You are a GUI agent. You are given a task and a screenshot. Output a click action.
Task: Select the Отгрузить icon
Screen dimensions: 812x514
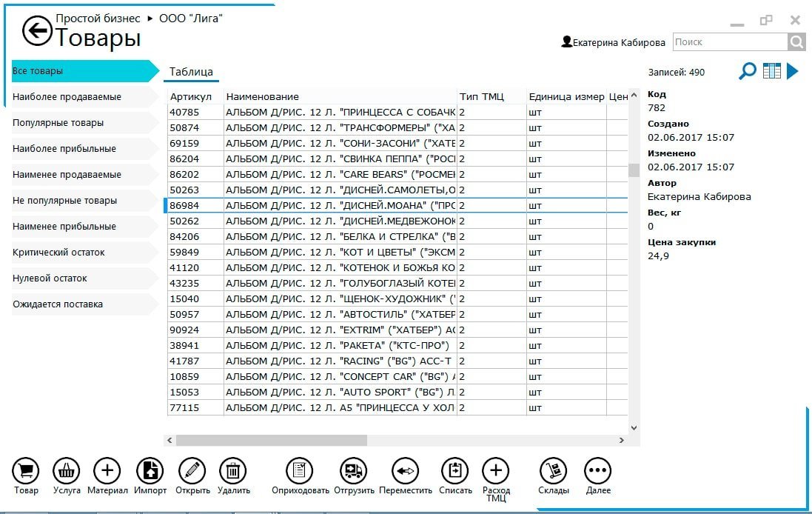pos(353,471)
